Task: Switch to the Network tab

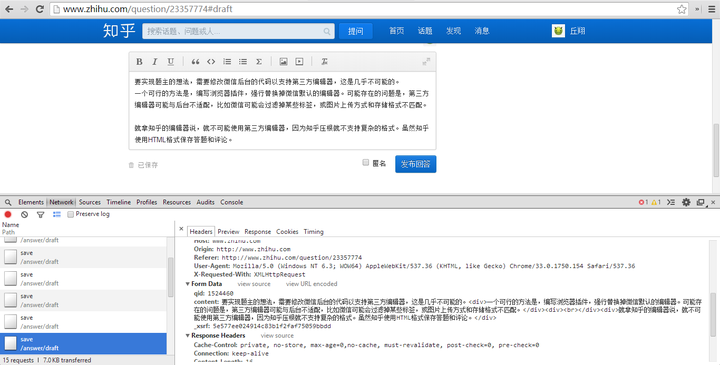Action: tap(61, 202)
